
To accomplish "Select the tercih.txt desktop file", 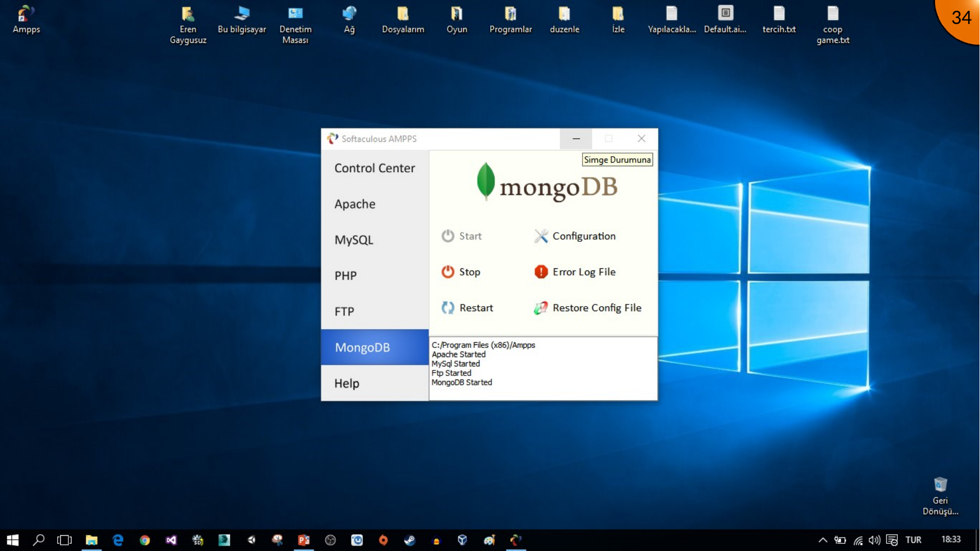I will click(779, 19).
